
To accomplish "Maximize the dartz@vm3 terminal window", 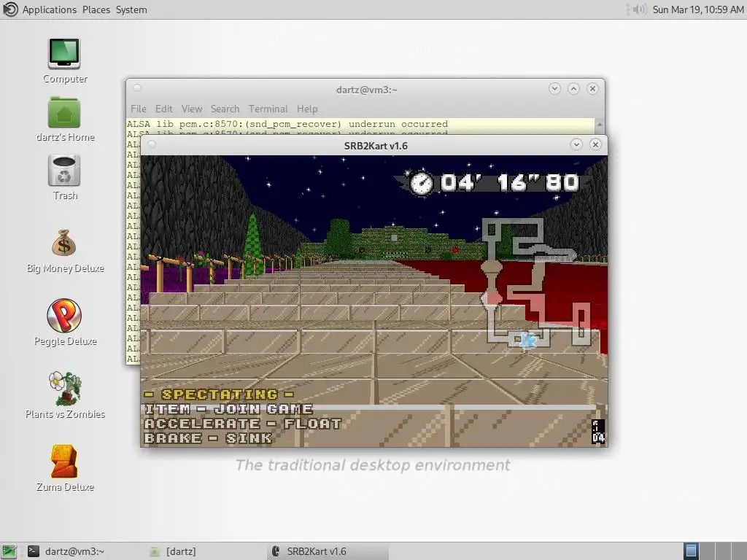I will 573,88.
